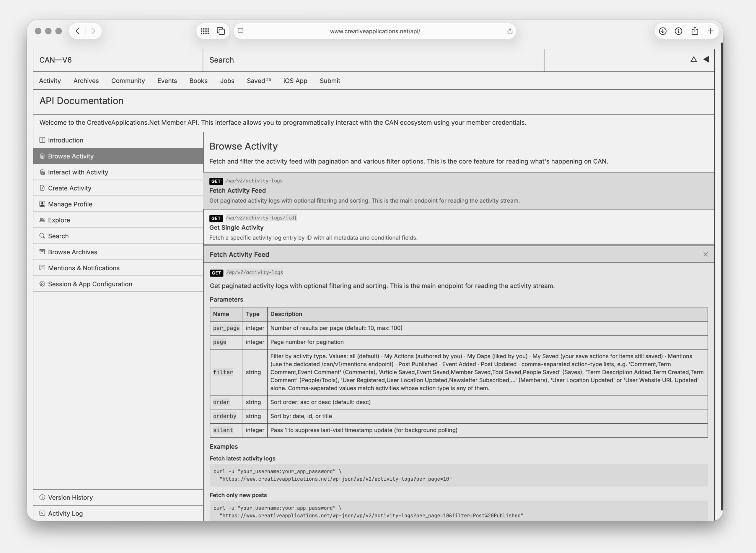The width and height of the screenshot is (756, 553).
Task: Select Browse Archives section
Action: coord(118,252)
